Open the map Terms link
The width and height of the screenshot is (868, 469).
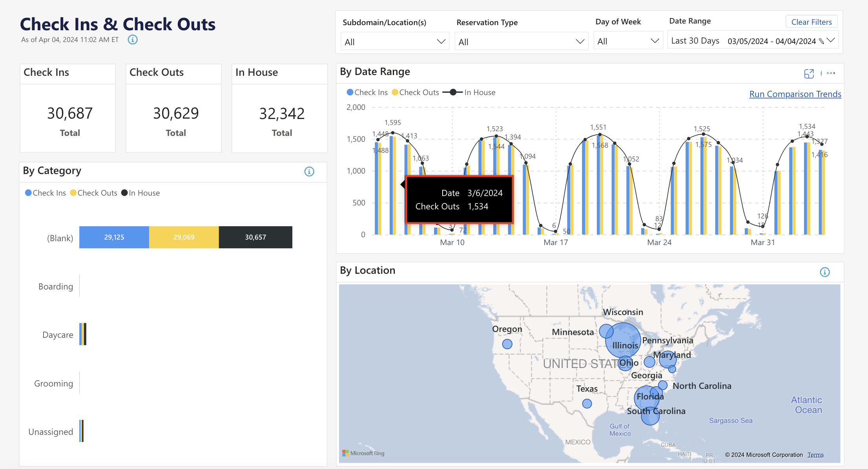click(815, 455)
